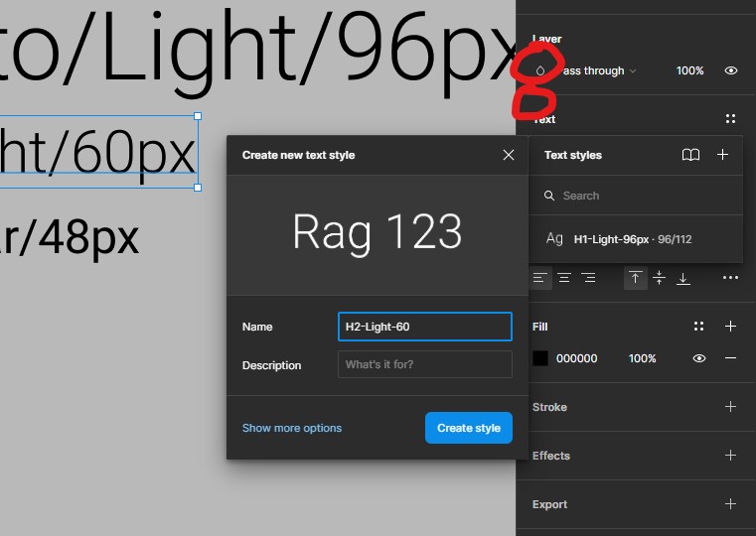Add a new Stroke
Screen dimensions: 756x536
[730, 407]
